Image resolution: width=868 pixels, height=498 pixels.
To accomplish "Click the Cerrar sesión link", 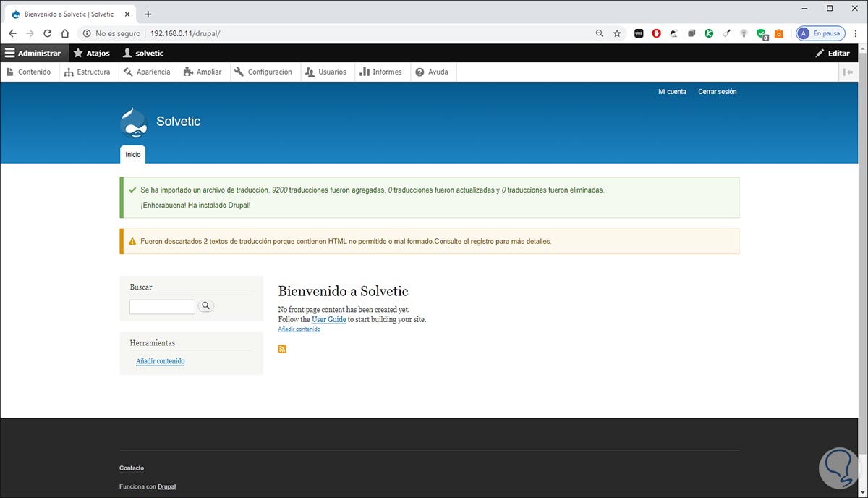I will coord(718,92).
